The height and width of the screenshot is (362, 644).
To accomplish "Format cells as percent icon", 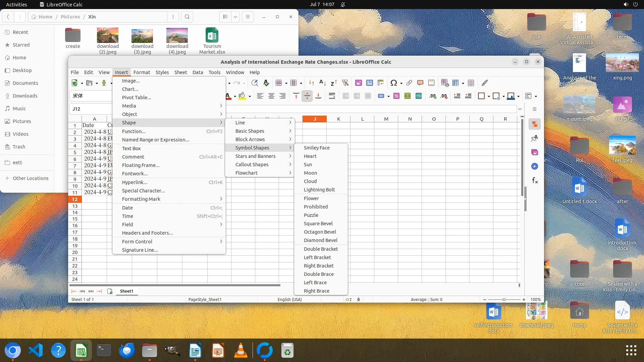I will [x=396, y=96].
